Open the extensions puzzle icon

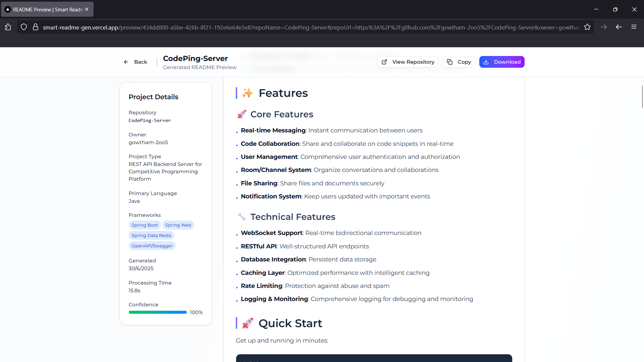coord(8,27)
